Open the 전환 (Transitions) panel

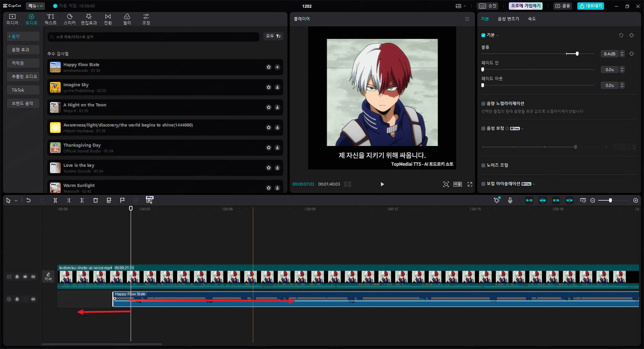point(108,19)
